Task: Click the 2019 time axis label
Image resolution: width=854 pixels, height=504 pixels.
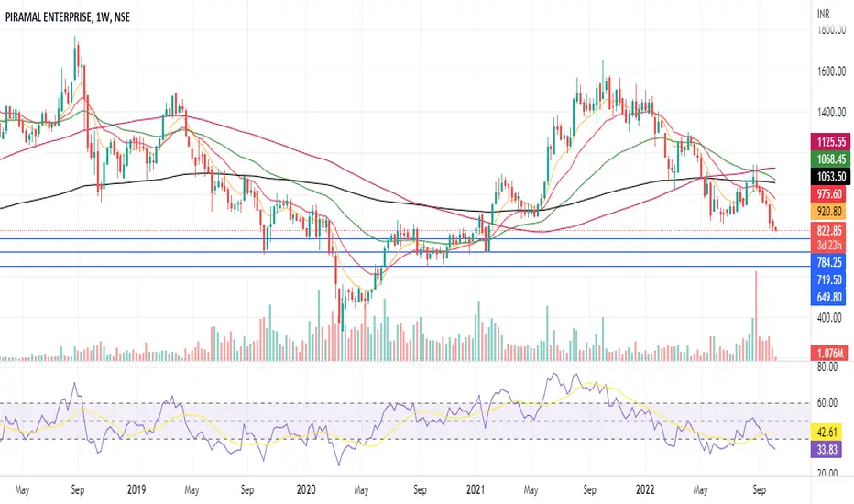Action: [x=137, y=489]
